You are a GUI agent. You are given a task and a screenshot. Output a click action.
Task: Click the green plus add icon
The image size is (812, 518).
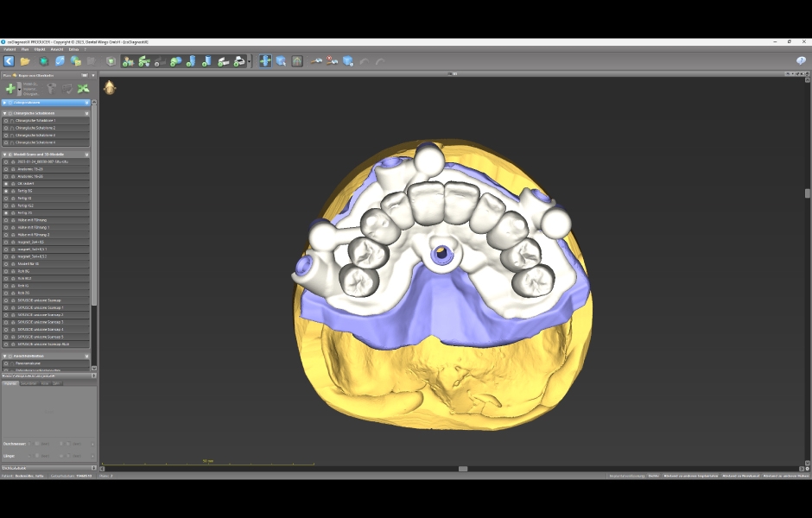pos(10,88)
